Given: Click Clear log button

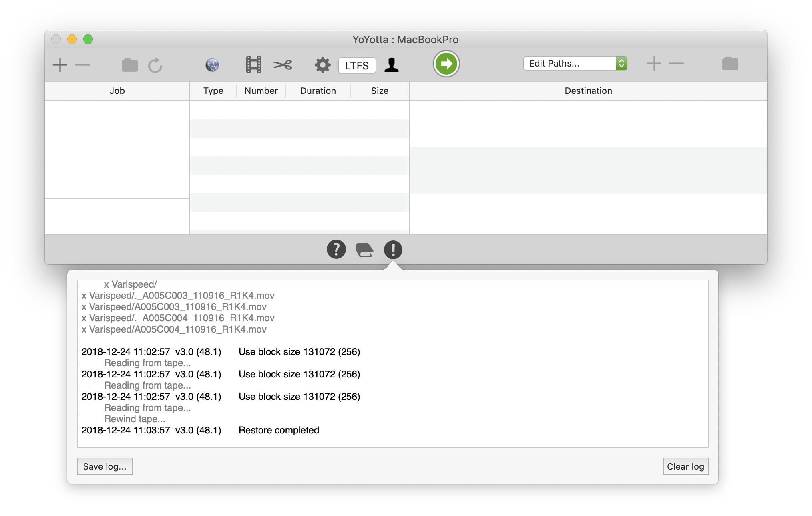Looking at the screenshot, I should (685, 466).
